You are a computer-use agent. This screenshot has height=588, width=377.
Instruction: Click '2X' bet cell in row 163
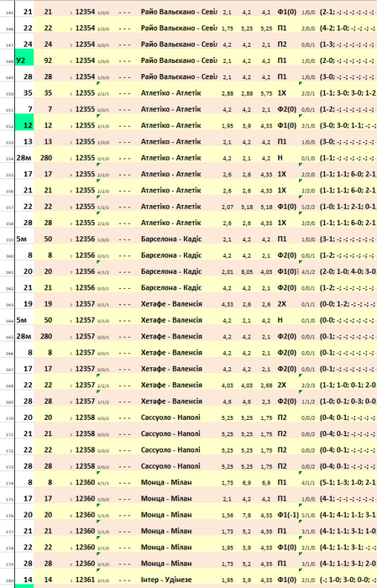pyautogui.click(x=282, y=304)
